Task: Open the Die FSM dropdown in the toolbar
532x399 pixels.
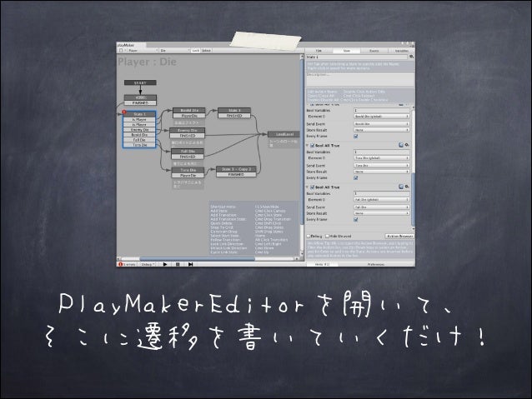Action: (175, 51)
